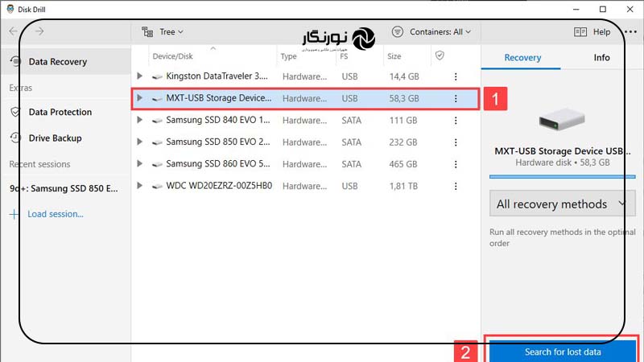The height and width of the screenshot is (362, 644).
Task: Click the 465 GB size cell
Action: (x=403, y=164)
